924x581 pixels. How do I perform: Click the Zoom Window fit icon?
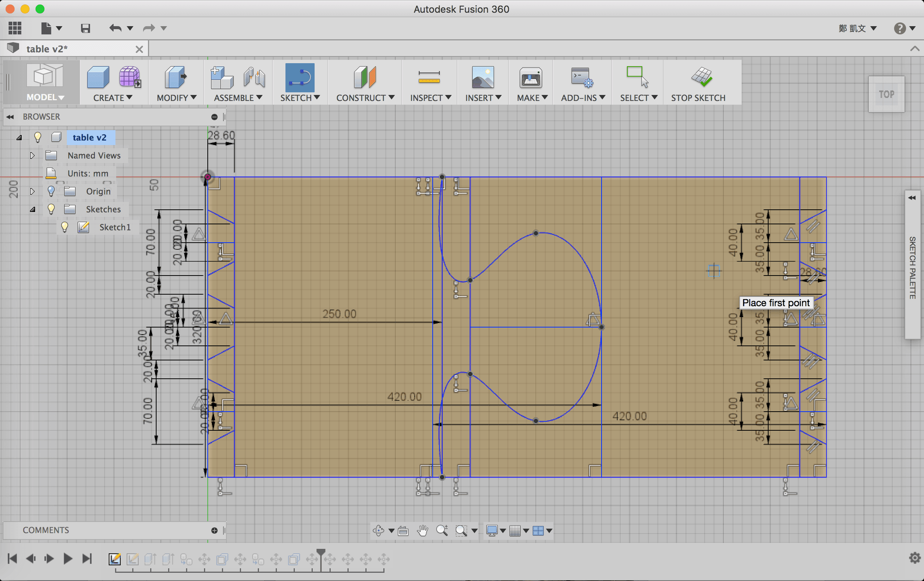[x=461, y=531]
